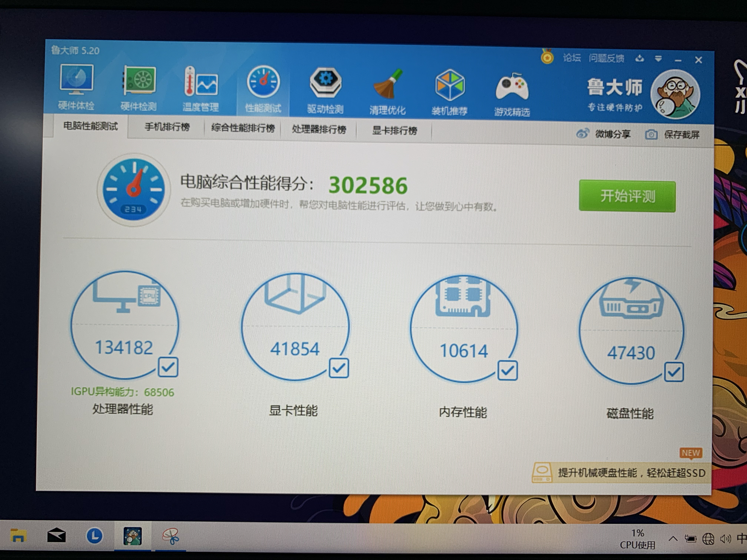Open the title bar dropdown menu arrow
This screenshot has width=747, height=560.
coord(658,59)
